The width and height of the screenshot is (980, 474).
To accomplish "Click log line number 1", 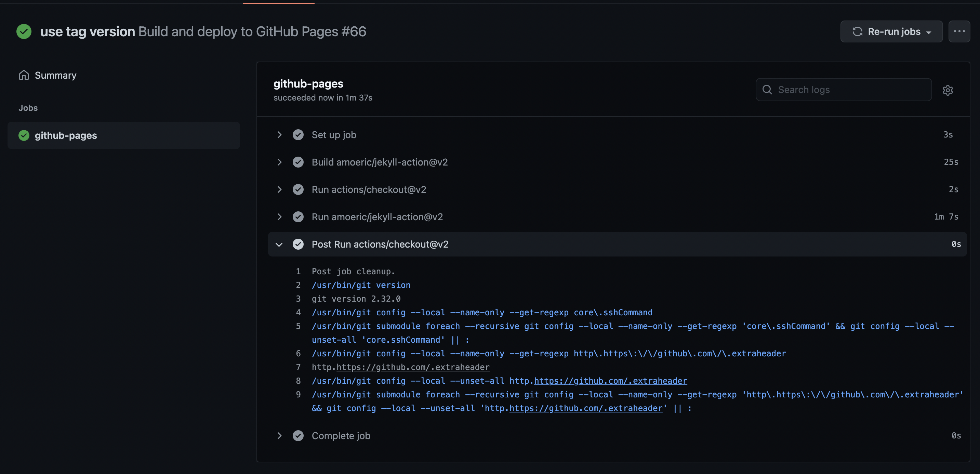I will click(298, 272).
